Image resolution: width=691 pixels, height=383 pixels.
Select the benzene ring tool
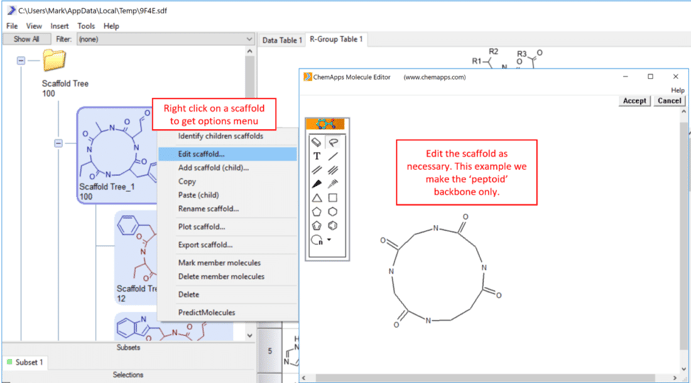(x=333, y=226)
